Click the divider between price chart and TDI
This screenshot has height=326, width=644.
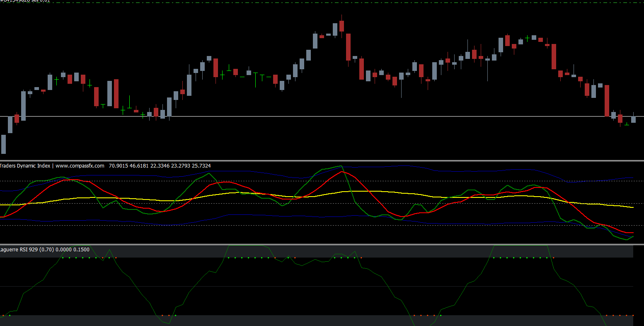tap(322, 161)
